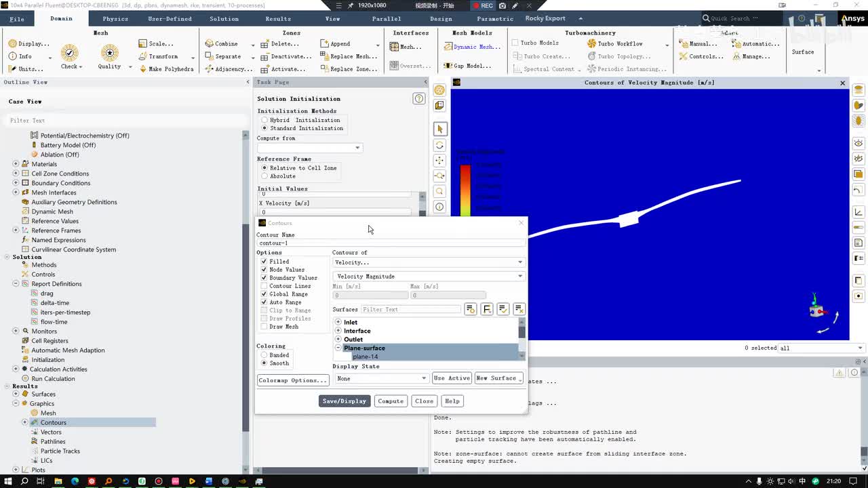The image size is (868, 488).
Task: Click the select-all surfaces icon with the checkmark
Action: [503, 309]
